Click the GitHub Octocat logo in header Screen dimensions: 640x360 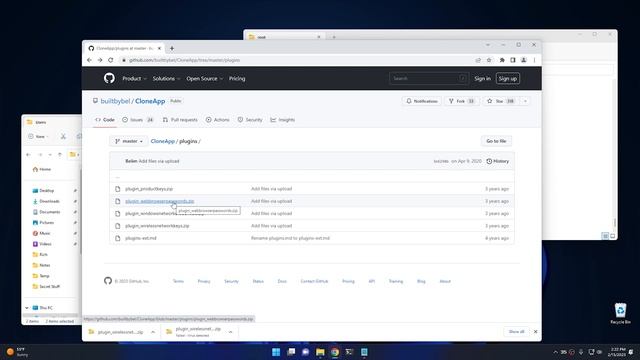pos(109,78)
